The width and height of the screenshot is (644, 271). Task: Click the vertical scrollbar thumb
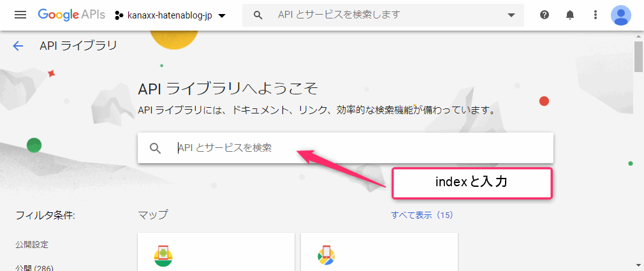[x=639, y=56]
